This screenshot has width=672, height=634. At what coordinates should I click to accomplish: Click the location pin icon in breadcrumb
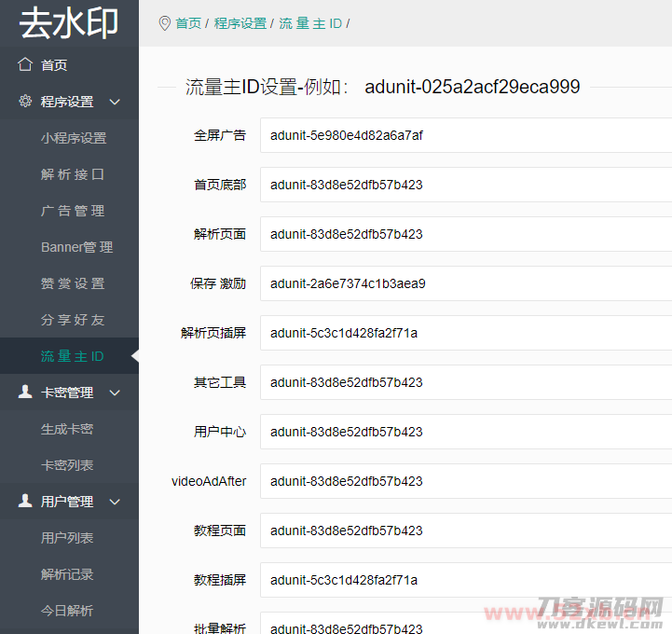[164, 23]
